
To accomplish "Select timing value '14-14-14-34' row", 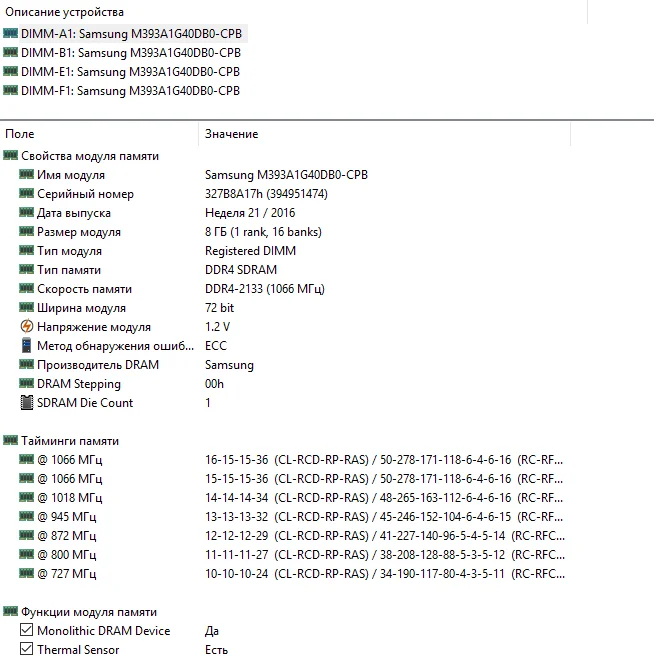I will pyautogui.click(x=384, y=498).
